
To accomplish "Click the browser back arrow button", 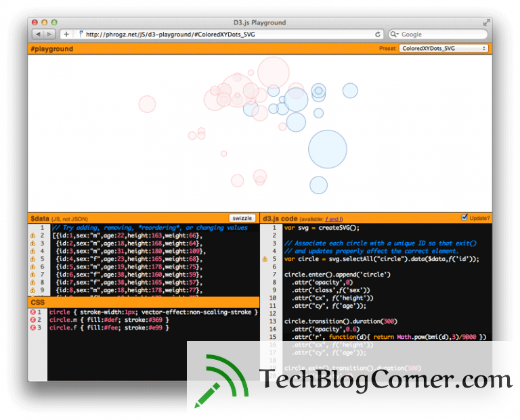I will coord(38,34).
